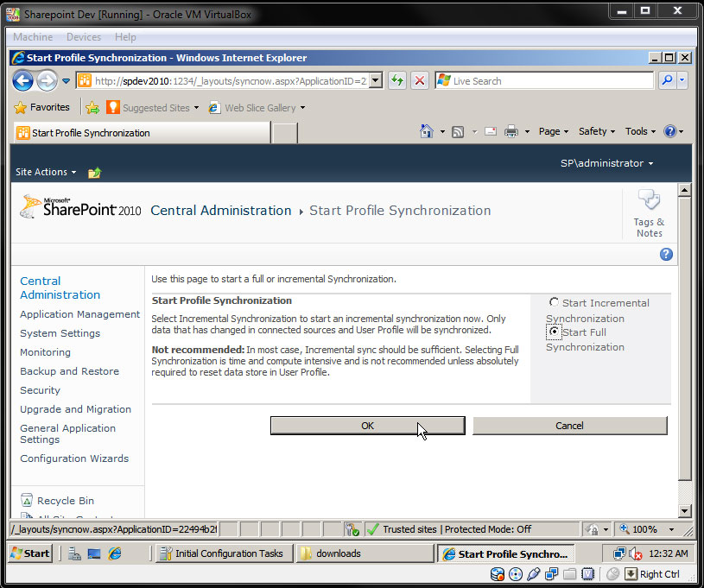Click the OK button
This screenshot has height=588, width=704.
[368, 426]
